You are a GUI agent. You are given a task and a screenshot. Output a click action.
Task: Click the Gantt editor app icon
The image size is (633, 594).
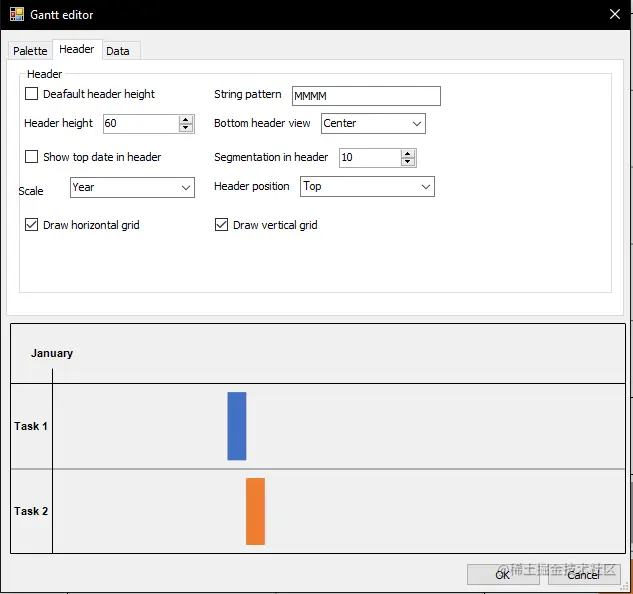coord(17,14)
